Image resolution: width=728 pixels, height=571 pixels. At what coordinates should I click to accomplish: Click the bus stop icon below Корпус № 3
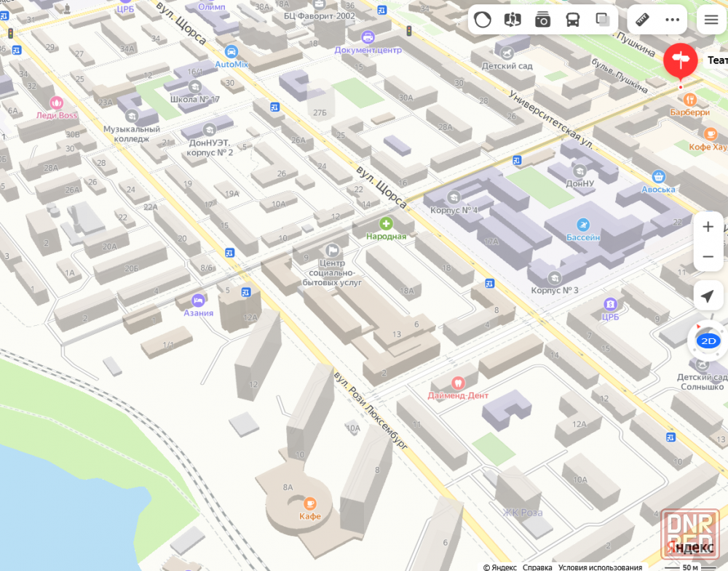[489, 284]
